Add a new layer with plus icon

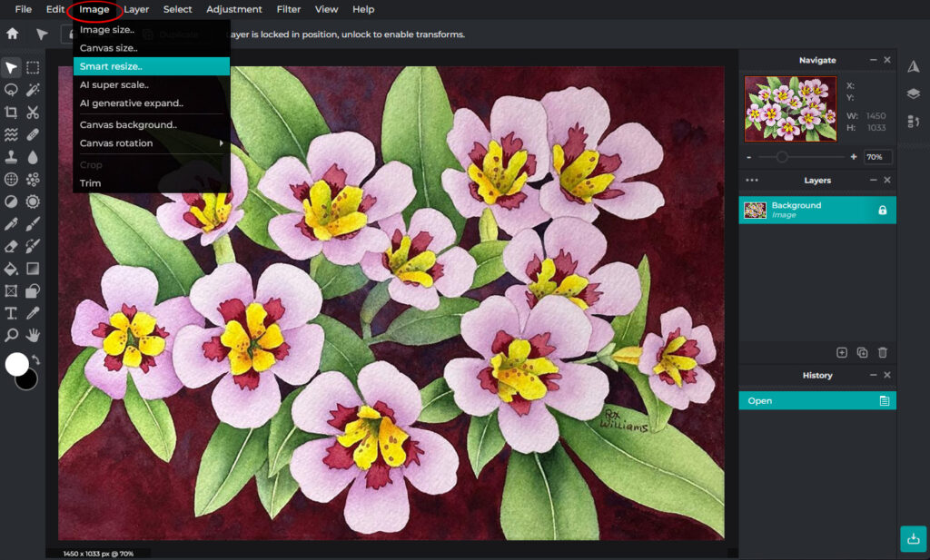842,352
